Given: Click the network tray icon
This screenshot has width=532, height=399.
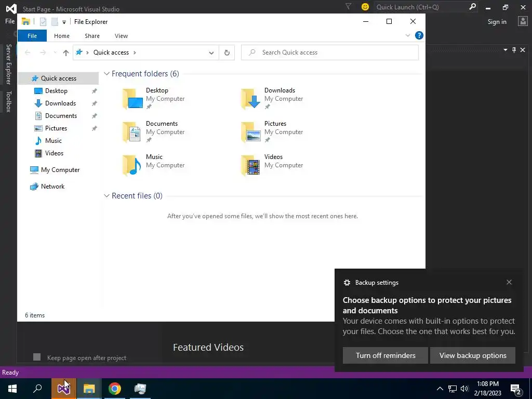Looking at the screenshot, I should (453, 389).
